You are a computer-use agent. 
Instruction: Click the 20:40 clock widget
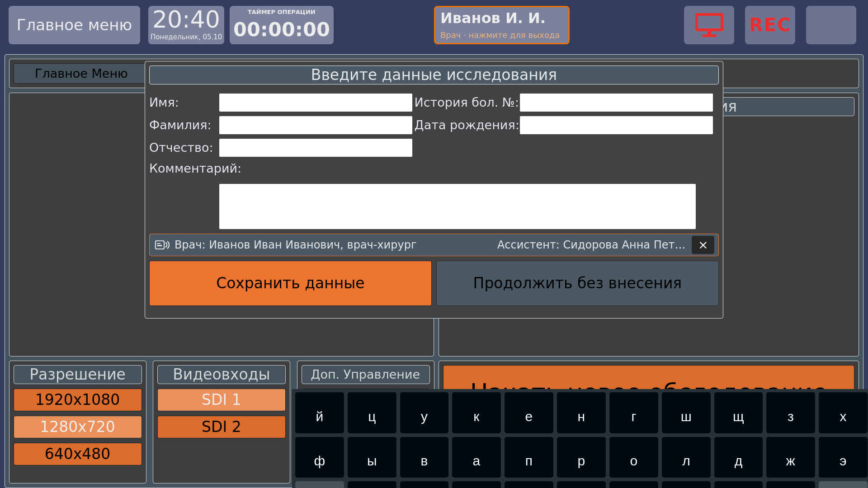[x=186, y=25]
